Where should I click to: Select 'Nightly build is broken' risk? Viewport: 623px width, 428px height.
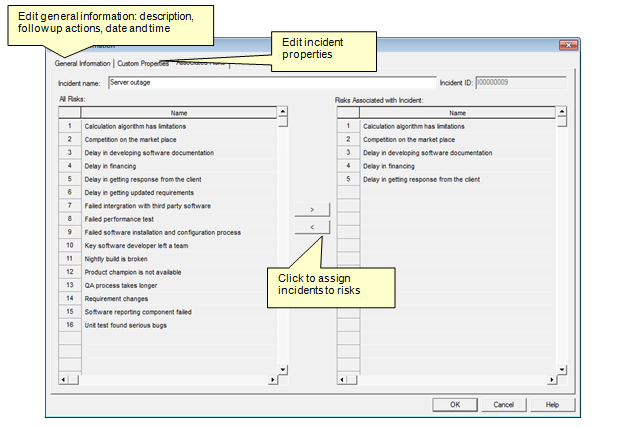click(x=179, y=259)
